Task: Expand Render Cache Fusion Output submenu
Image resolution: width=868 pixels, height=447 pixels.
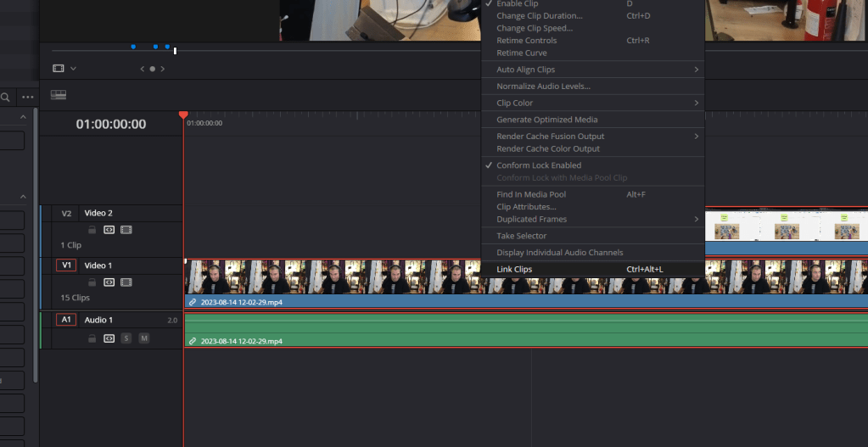Action: [592, 136]
